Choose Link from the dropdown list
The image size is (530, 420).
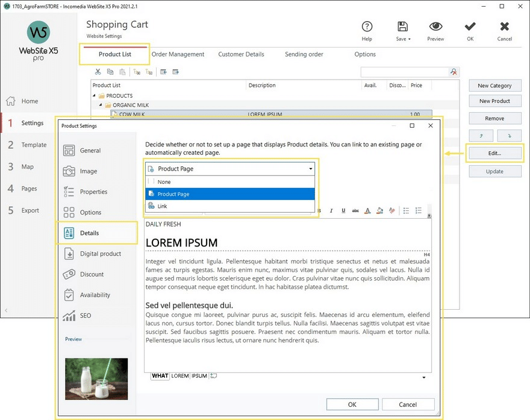pos(163,206)
